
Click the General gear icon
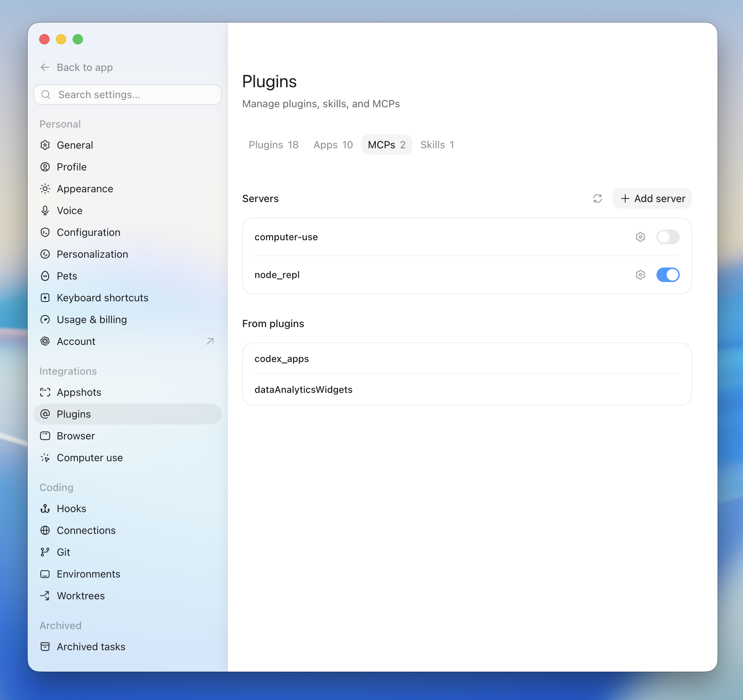pyautogui.click(x=45, y=145)
